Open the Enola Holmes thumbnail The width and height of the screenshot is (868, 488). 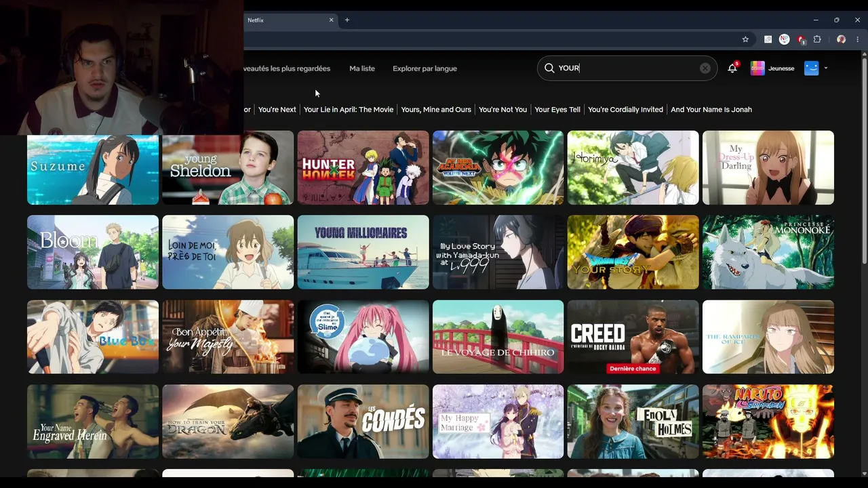click(633, 422)
